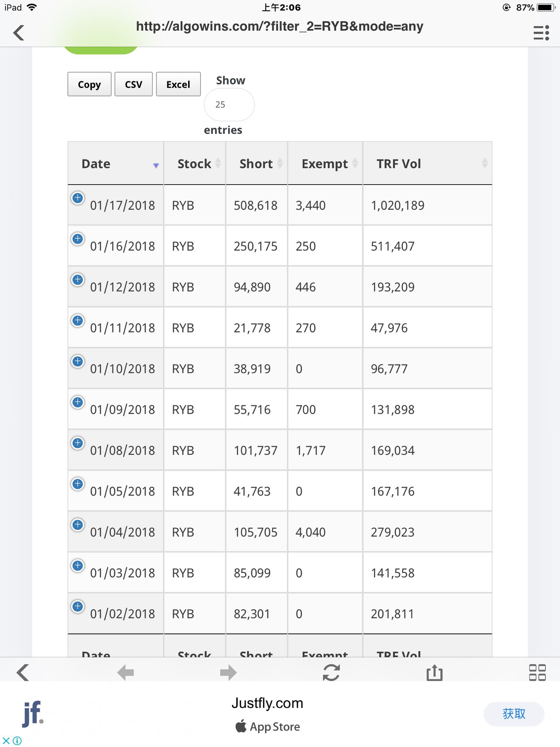Tap the back chevron at top left

coord(19,33)
